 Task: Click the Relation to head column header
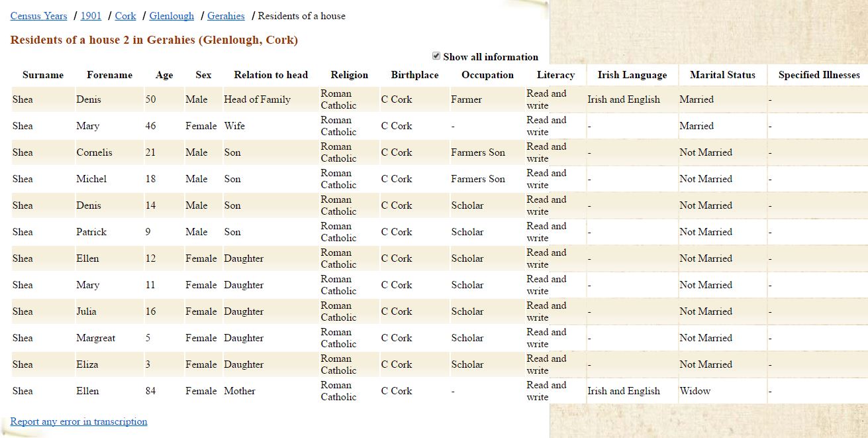pos(271,75)
